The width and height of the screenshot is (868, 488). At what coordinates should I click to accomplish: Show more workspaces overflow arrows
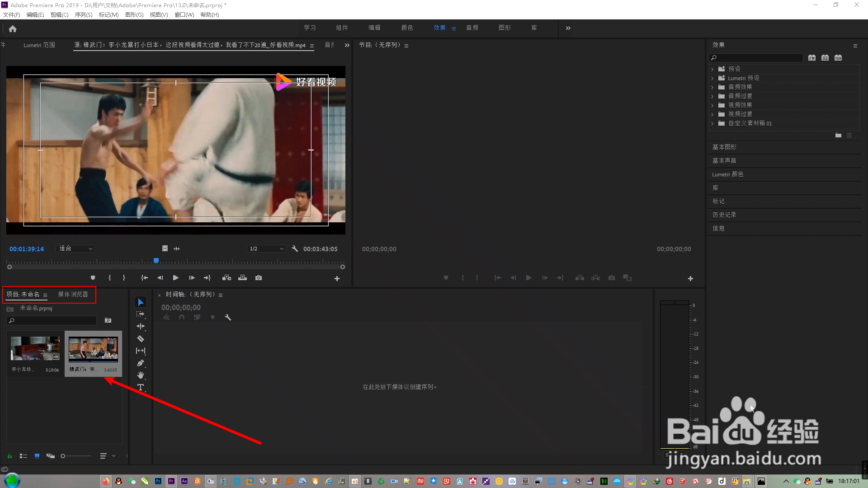tap(568, 28)
